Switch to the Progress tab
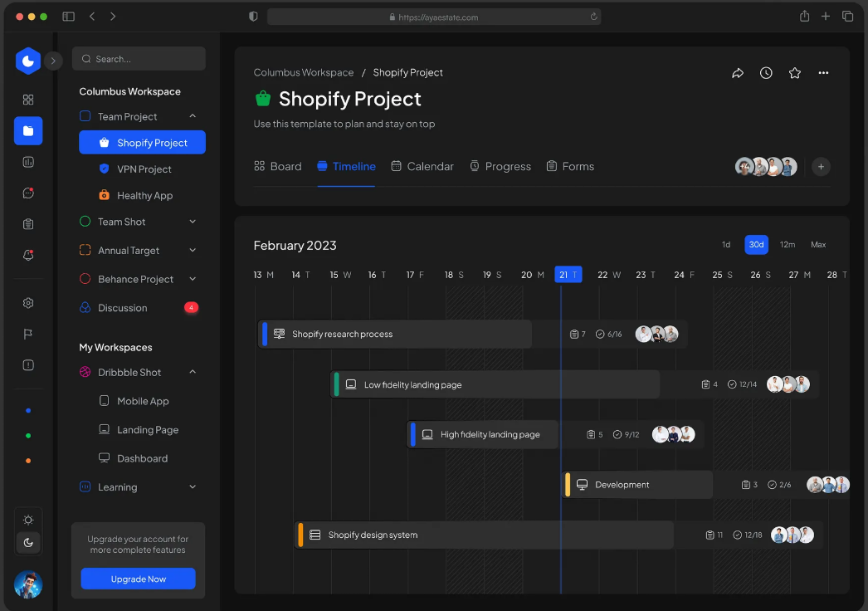The image size is (868, 611). pos(500,166)
